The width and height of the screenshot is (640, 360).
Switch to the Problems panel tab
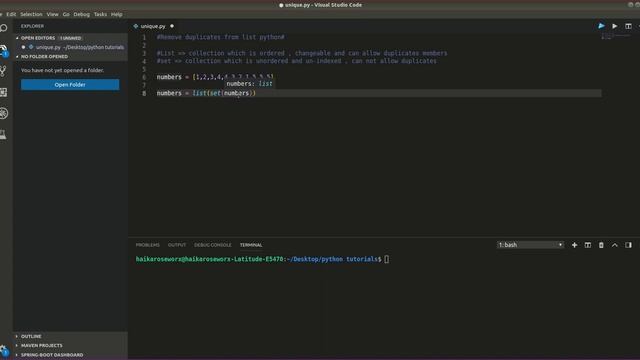pyautogui.click(x=147, y=245)
